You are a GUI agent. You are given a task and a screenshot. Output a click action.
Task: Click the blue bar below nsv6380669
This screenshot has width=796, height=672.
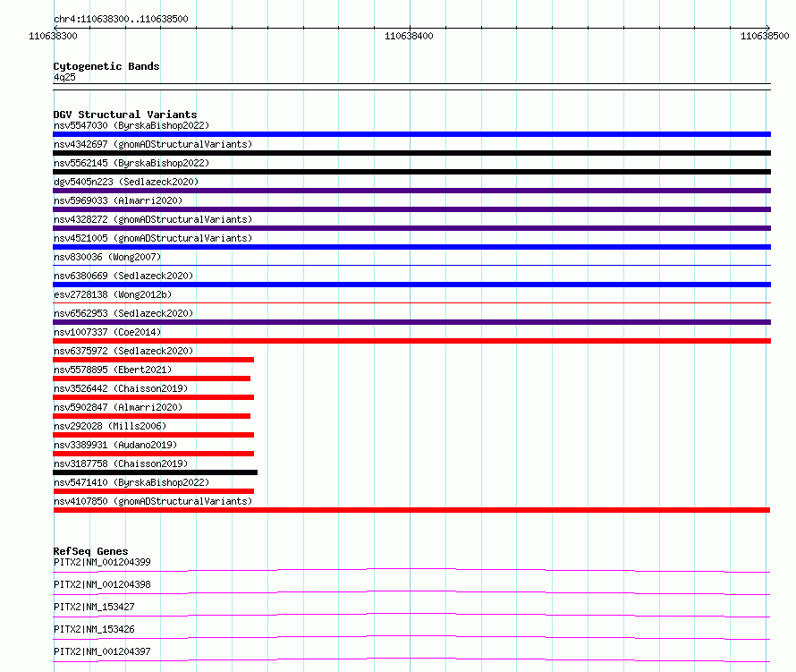(411, 285)
